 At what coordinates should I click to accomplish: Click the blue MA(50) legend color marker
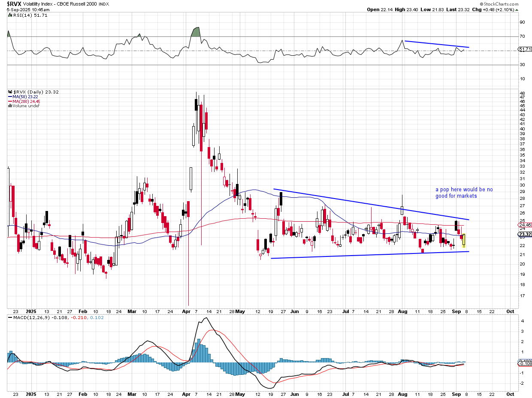[9, 96]
